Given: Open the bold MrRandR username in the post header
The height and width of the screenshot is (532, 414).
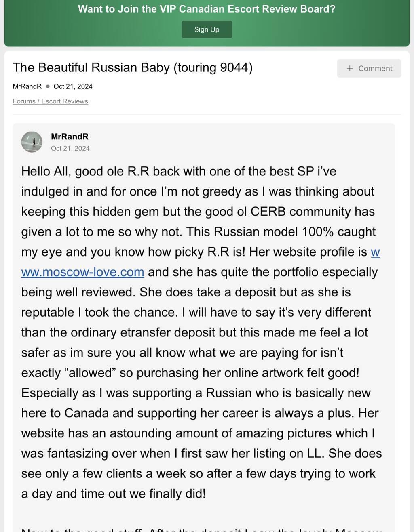Looking at the screenshot, I should tap(70, 137).
